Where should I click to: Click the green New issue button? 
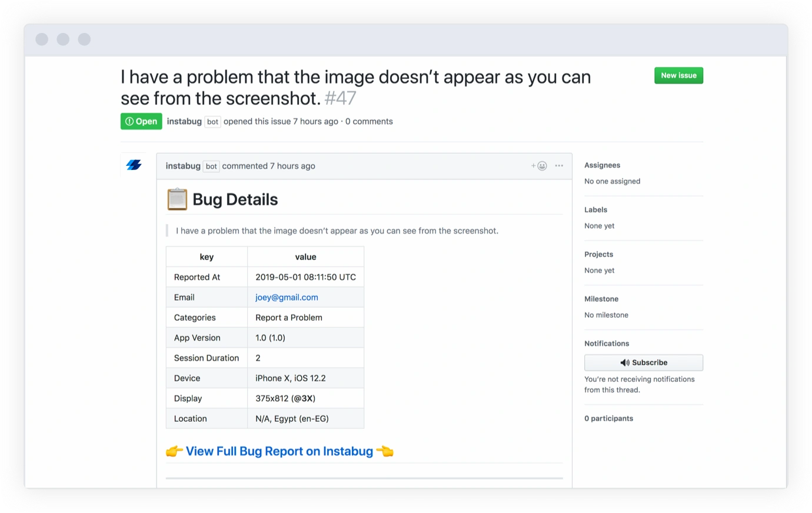[x=678, y=75]
